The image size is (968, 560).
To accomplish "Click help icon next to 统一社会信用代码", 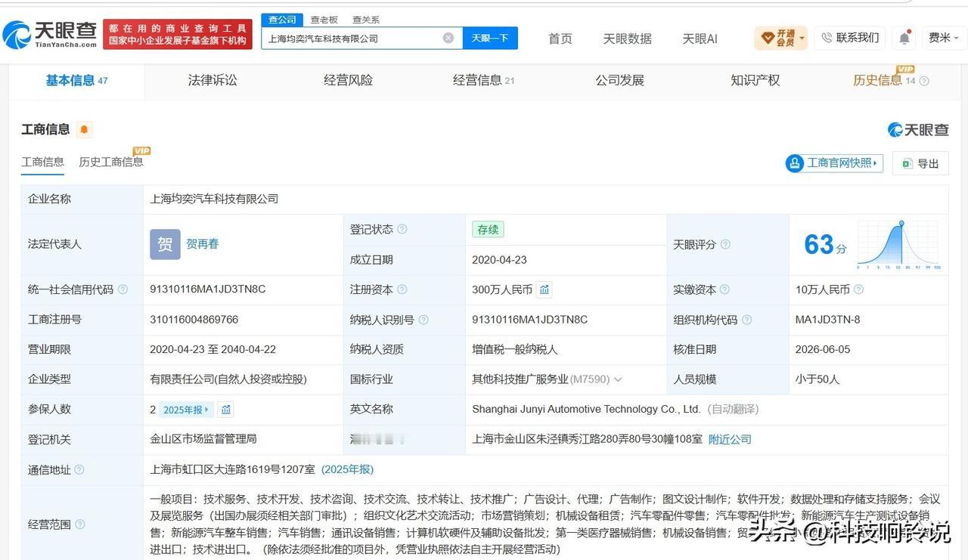I will (x=123, y=289).
